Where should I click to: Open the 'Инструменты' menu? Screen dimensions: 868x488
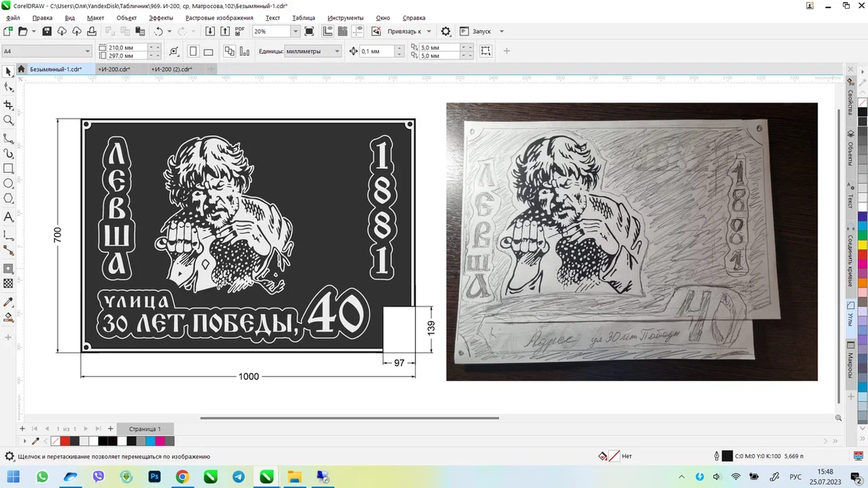pyautogui.click(x=346, y=17)
